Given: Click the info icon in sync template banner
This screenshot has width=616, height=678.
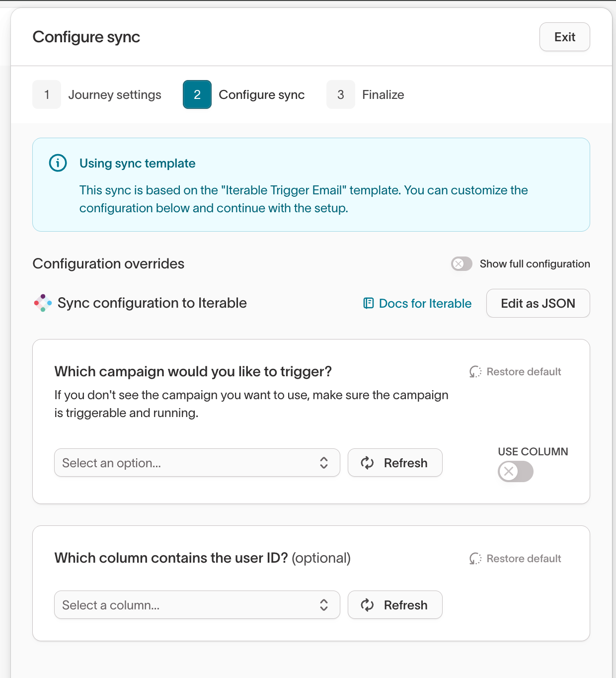Looking at the screenshot, I should (58, 163).
